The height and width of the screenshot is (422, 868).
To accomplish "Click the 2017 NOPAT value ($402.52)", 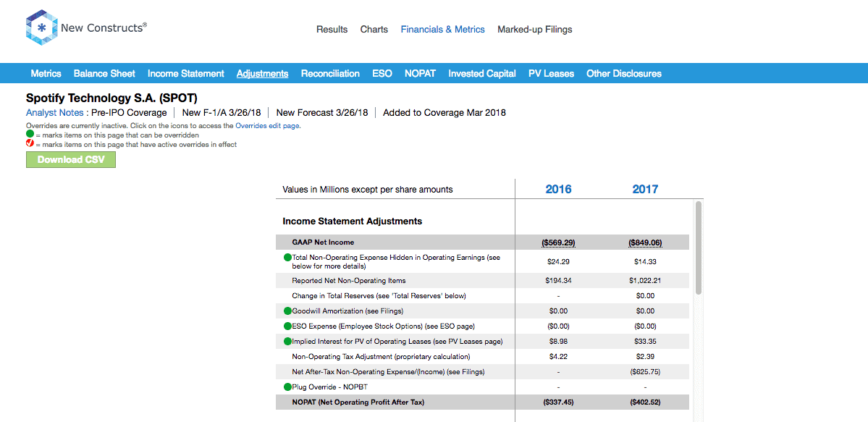I will [x=646, y=402].
